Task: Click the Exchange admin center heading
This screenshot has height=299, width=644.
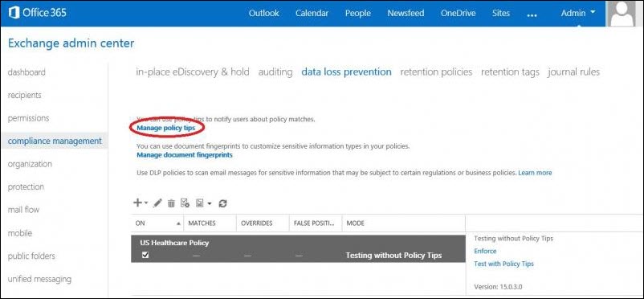Action: coord(71,43)
